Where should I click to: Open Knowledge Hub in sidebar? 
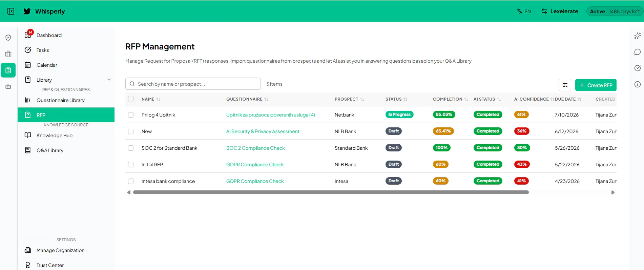click(66, 136)
